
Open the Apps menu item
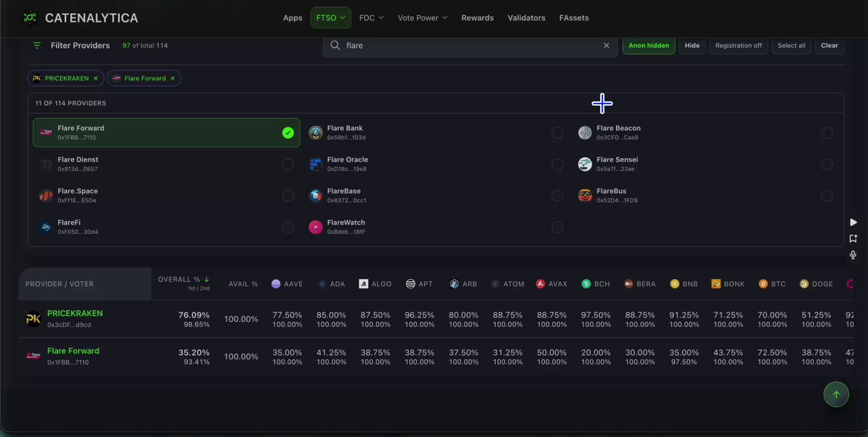293,17
